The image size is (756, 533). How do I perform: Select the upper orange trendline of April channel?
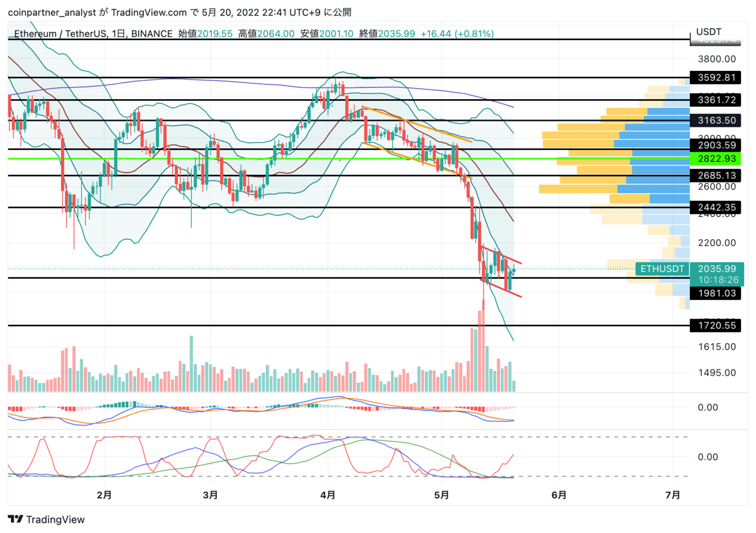click(x=417, y=125)
